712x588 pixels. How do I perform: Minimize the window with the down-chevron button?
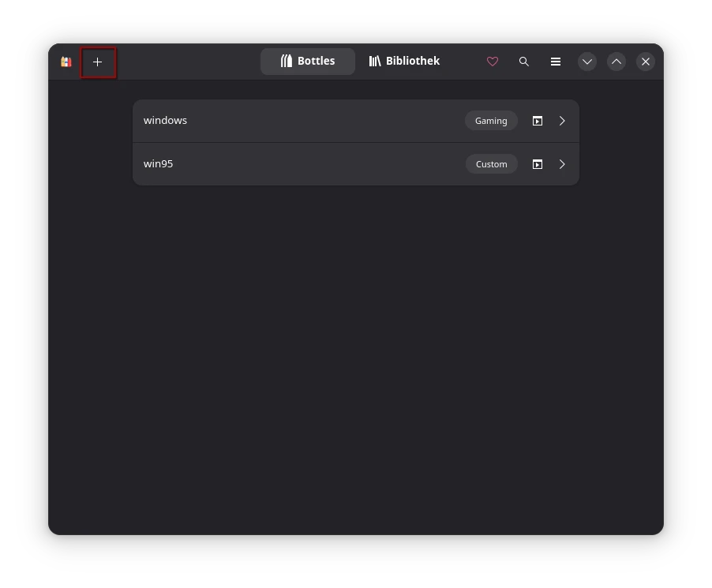[x=587, y=62]
